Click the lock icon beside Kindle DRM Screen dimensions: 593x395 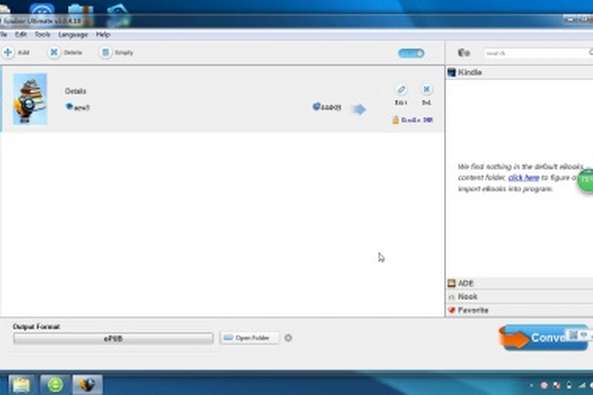click(x=396, y=120)
